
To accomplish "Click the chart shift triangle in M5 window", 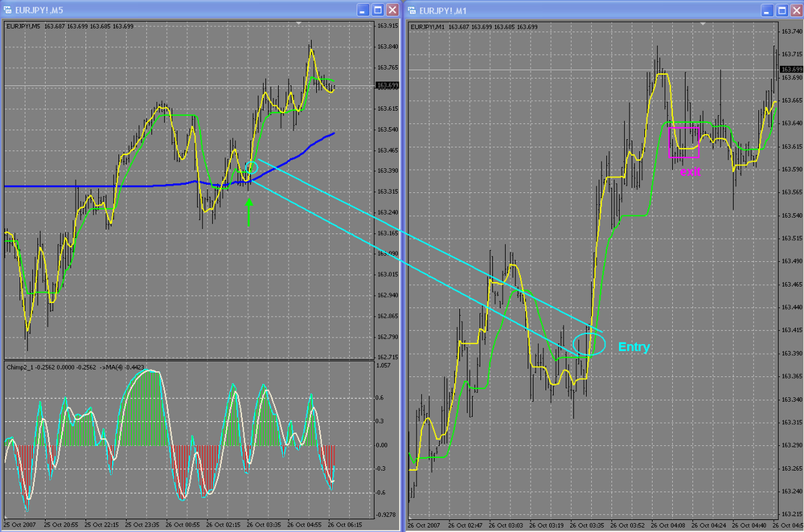I will [x=299, y=23].
